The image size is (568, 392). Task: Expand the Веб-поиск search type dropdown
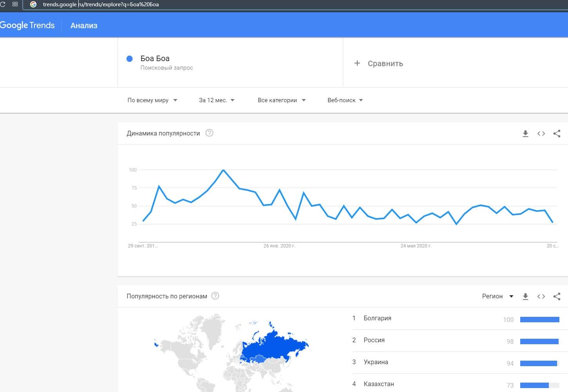coord(345,100)
